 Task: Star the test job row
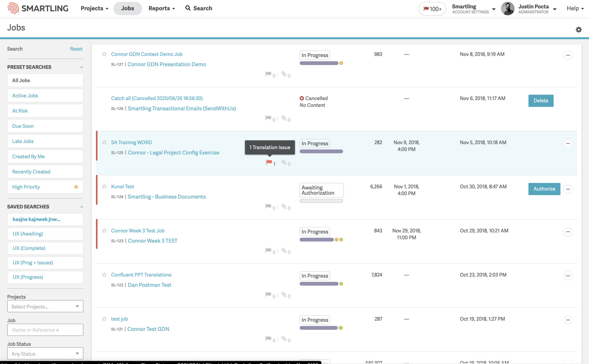coord(104,319)
